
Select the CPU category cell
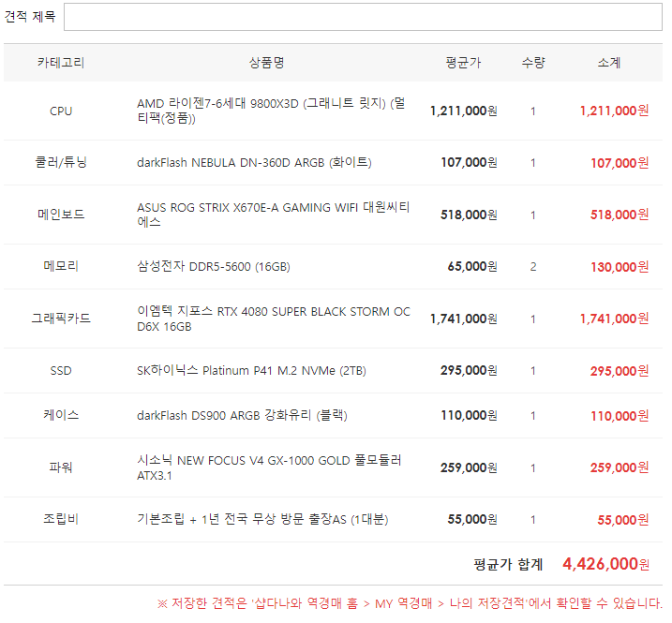[61, 111]
